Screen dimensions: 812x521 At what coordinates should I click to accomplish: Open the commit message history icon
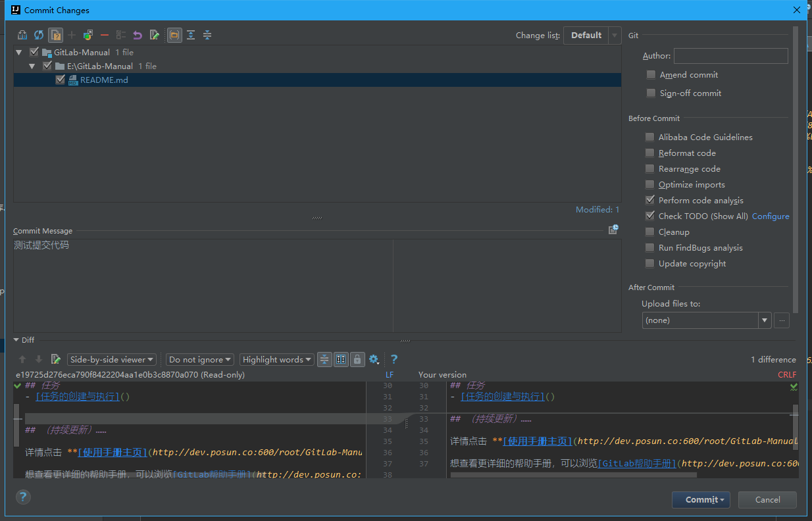613,230
